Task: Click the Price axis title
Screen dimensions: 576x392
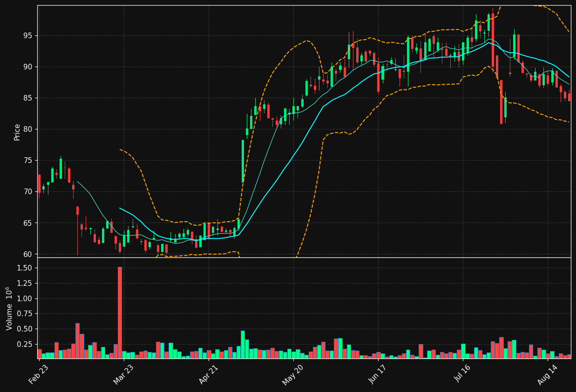Action: [x=17, y=132]
